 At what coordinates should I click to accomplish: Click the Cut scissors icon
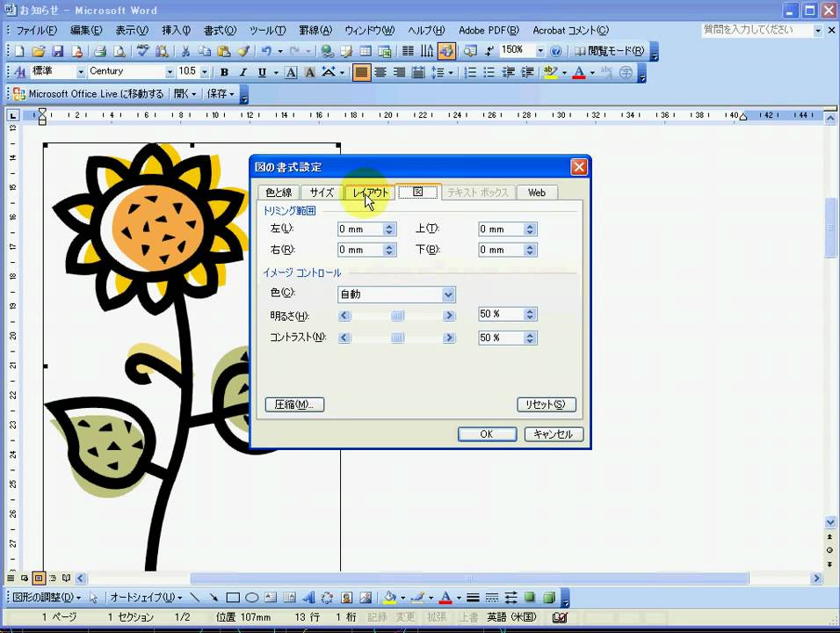[185, 51]
